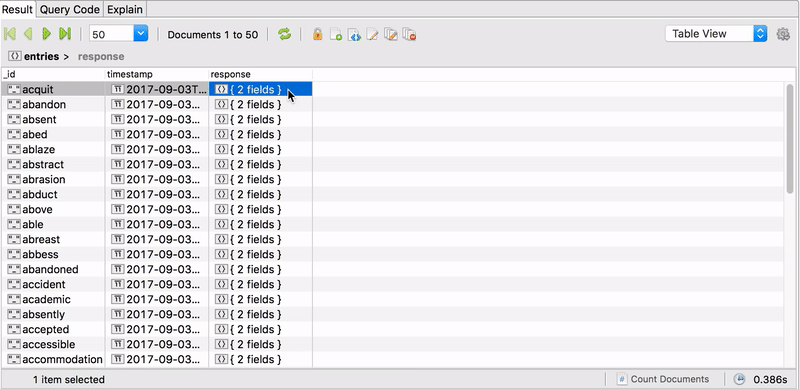
Task: Click the Count Documents button
Action: point(663,379)
